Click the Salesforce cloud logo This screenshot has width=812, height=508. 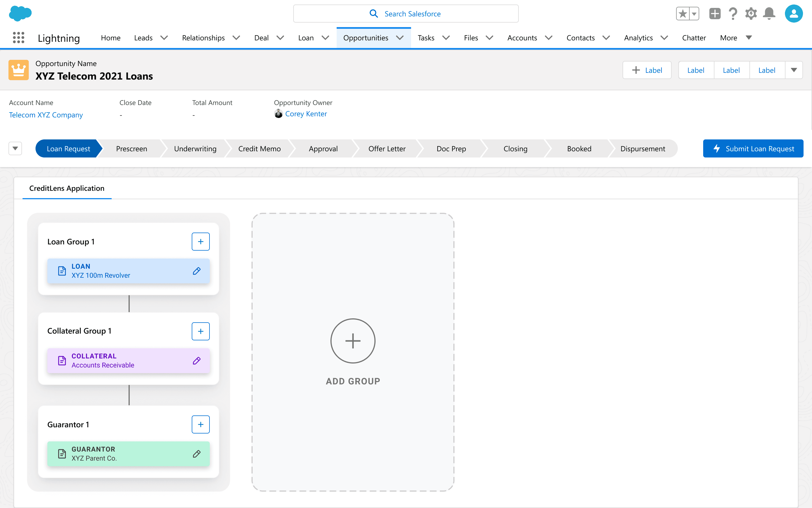point(20,14)
